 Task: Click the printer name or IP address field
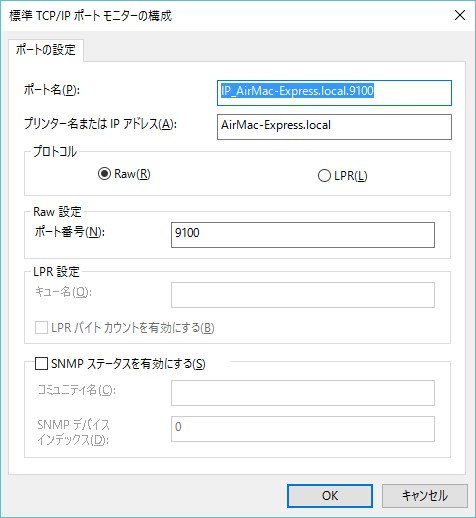334,127
